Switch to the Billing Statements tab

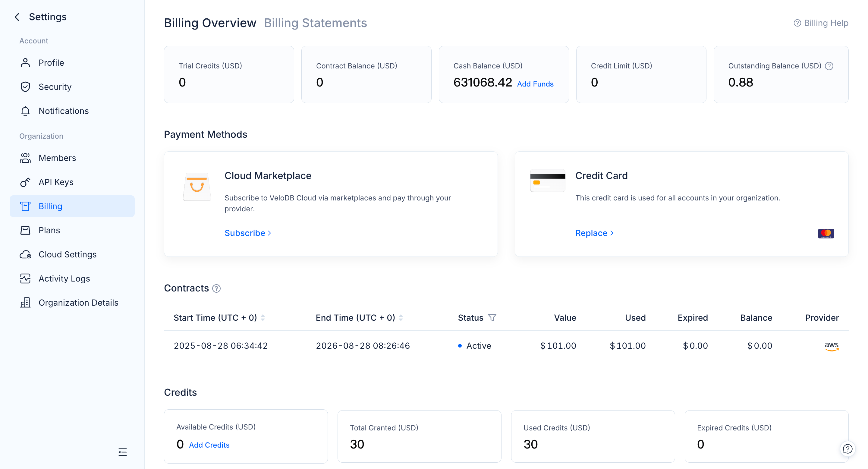[x=315, y=23]
